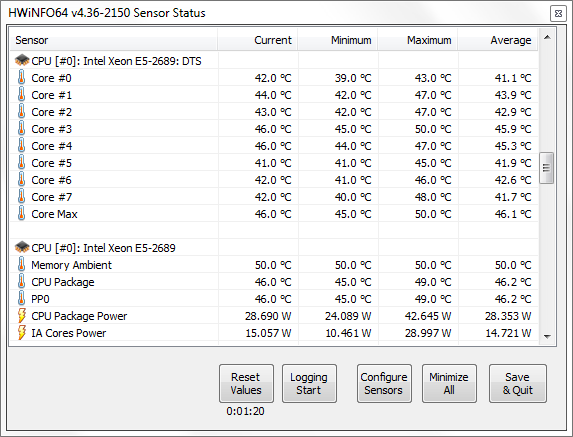Click the 28.690 W current value
This screenshot has height=437, width=573.
point(268,316)
